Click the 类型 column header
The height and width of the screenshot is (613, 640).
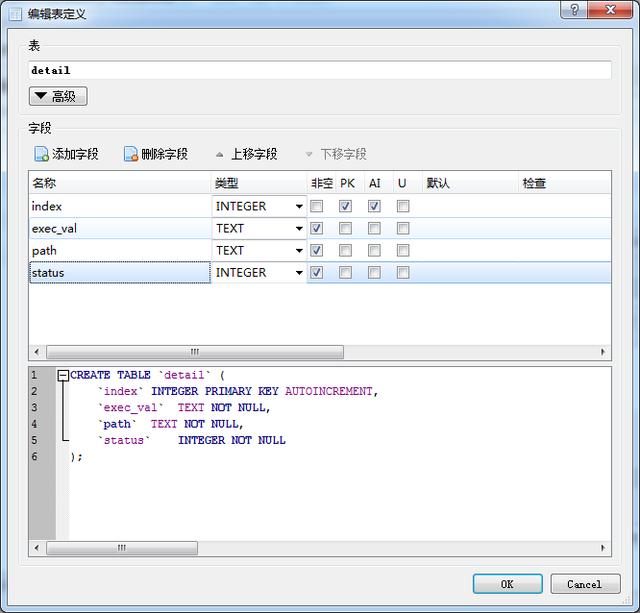coord(259,183)
